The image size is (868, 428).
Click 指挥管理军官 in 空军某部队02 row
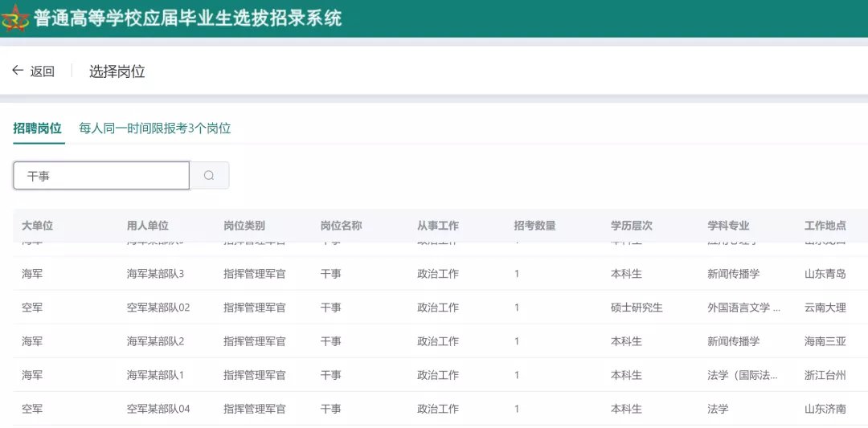[x=255, y=308]
